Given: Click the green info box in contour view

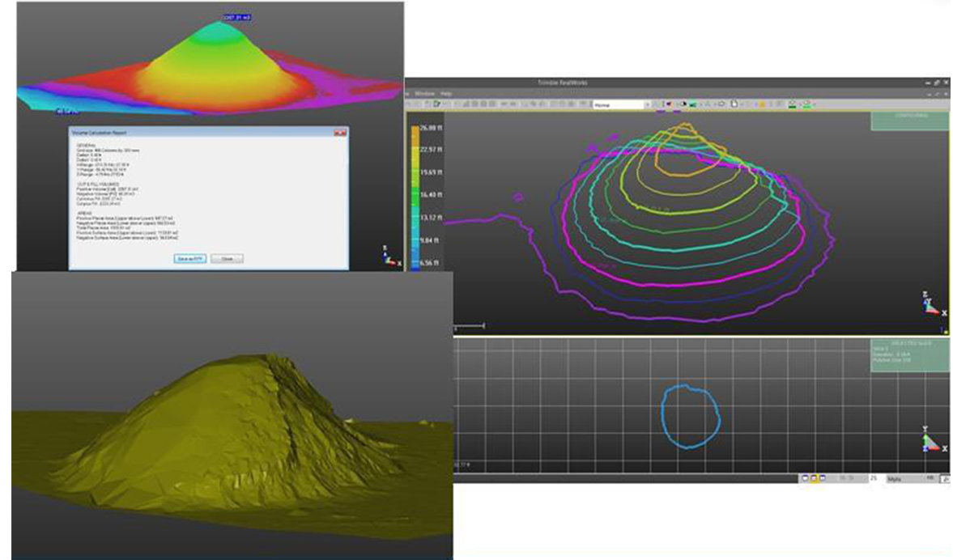Looking at the screenshot, I should point(910,121).
